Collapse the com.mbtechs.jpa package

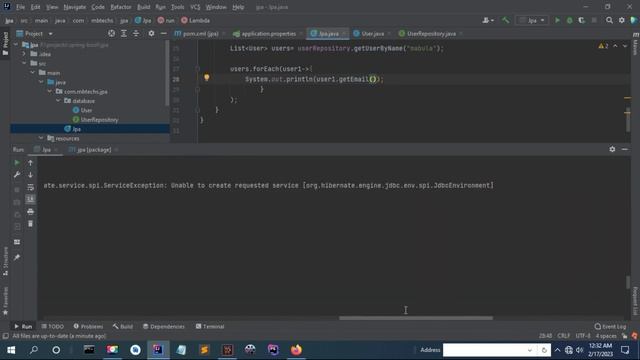click(49, 91)
